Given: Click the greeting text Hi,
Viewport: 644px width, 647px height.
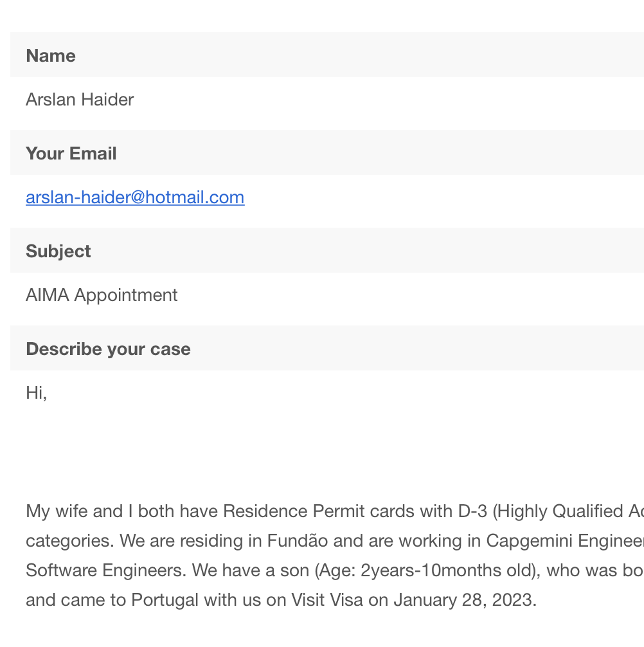Looking at the screenshot, I should click(x=36, y=392).
